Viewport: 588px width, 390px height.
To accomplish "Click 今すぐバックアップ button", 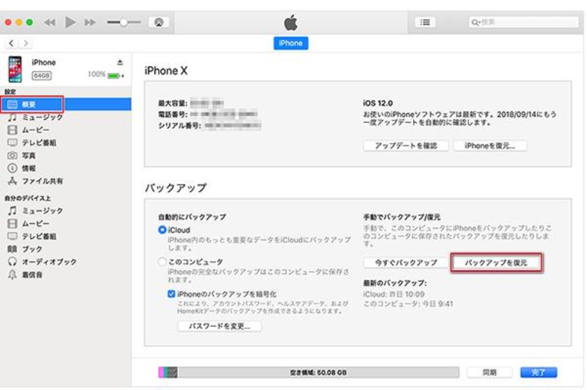I will coord(406,263).
